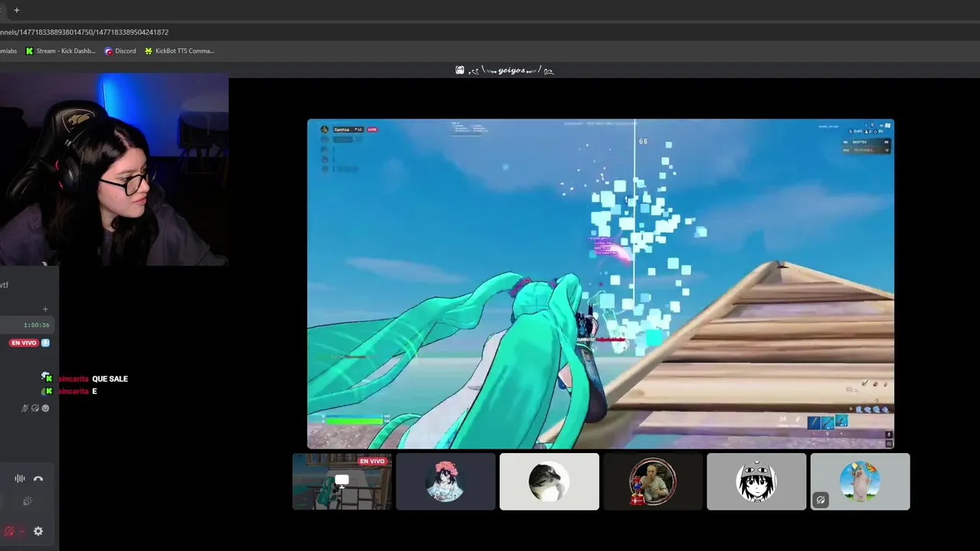Click the deafened icon on last participant tile
Viewport: 980px width, 551px height.
[x=820, y=500]
